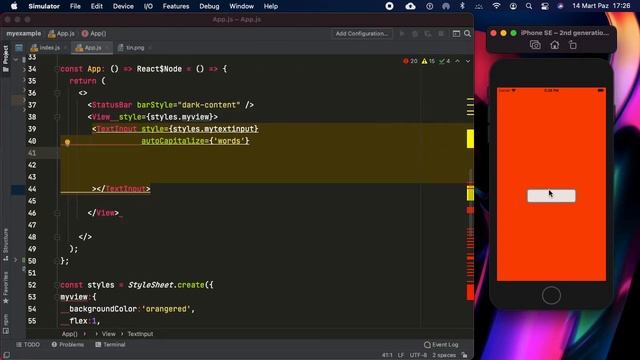Collapse the View fold marker on line 38
This screenshot has height=360, width=640.
click(57, 117)
